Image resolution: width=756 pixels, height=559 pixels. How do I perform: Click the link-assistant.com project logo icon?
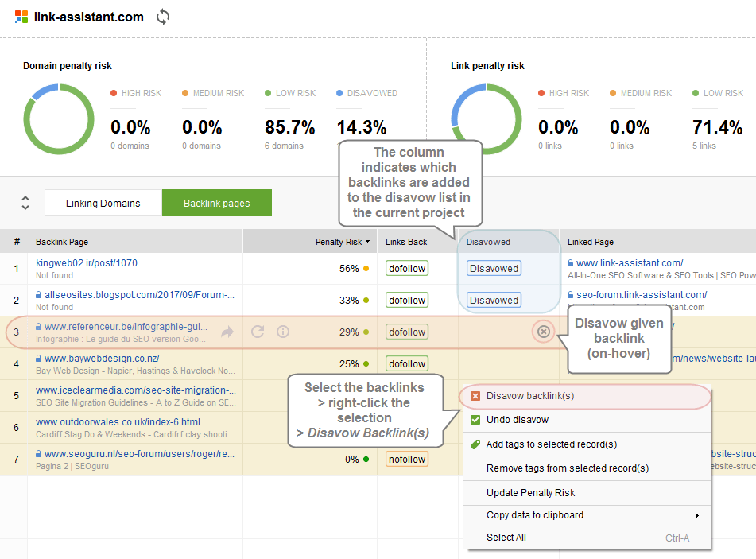(21, 17)
